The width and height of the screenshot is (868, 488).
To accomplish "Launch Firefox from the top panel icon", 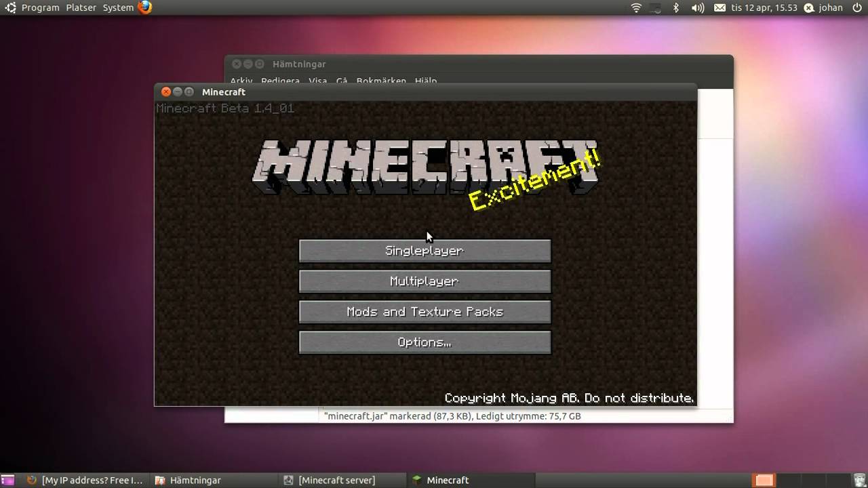I will [145, 7].
